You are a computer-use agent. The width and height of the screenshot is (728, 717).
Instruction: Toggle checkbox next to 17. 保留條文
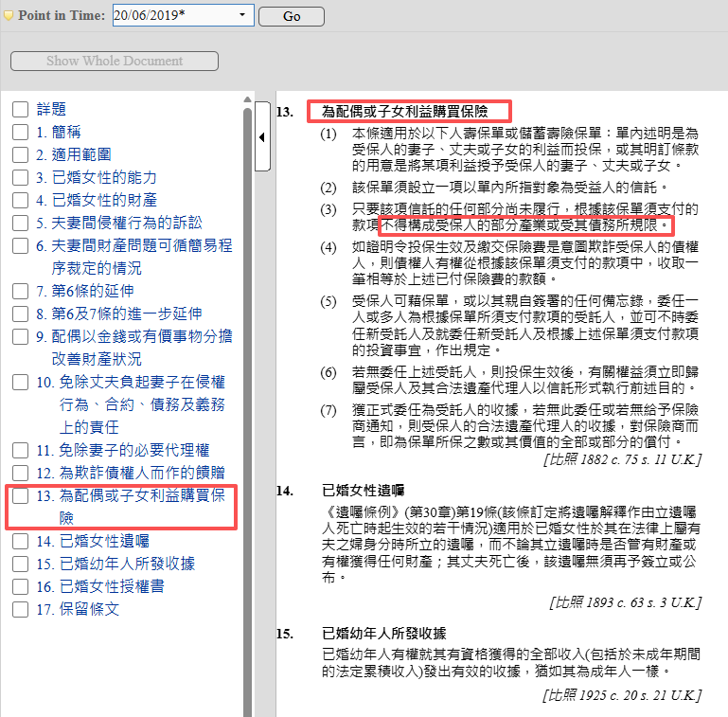[20, 609]
